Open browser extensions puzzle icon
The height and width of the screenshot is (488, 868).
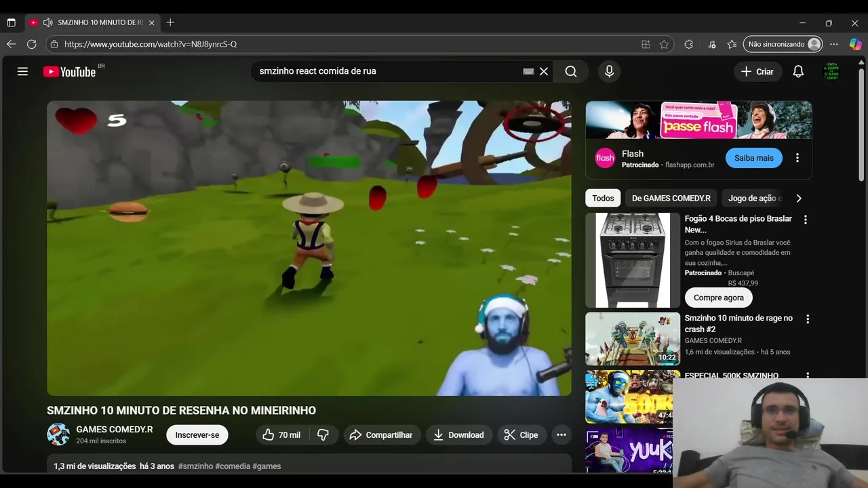pyautogui.click(x=689, y=44)
